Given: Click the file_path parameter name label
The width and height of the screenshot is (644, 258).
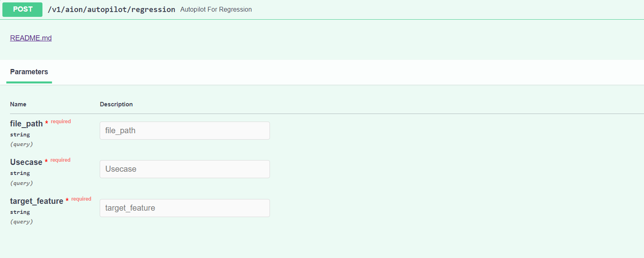Looking at the screenshot, I should click(x=26, y=124).
